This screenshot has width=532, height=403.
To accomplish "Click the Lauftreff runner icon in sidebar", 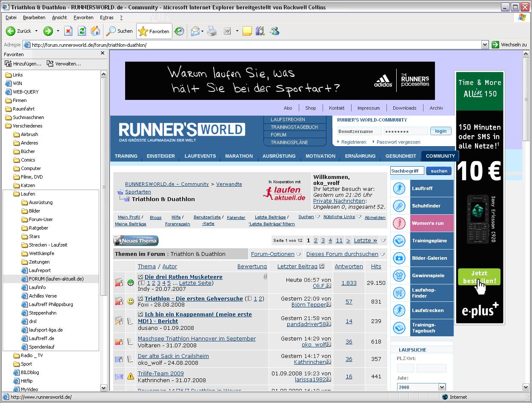I will [399, 188].
